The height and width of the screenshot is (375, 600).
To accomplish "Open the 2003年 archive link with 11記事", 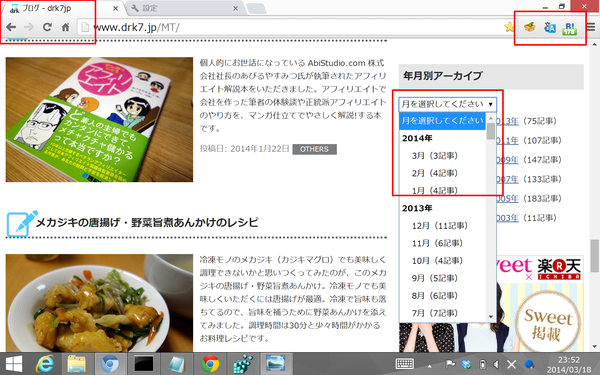I will point(507,218).
